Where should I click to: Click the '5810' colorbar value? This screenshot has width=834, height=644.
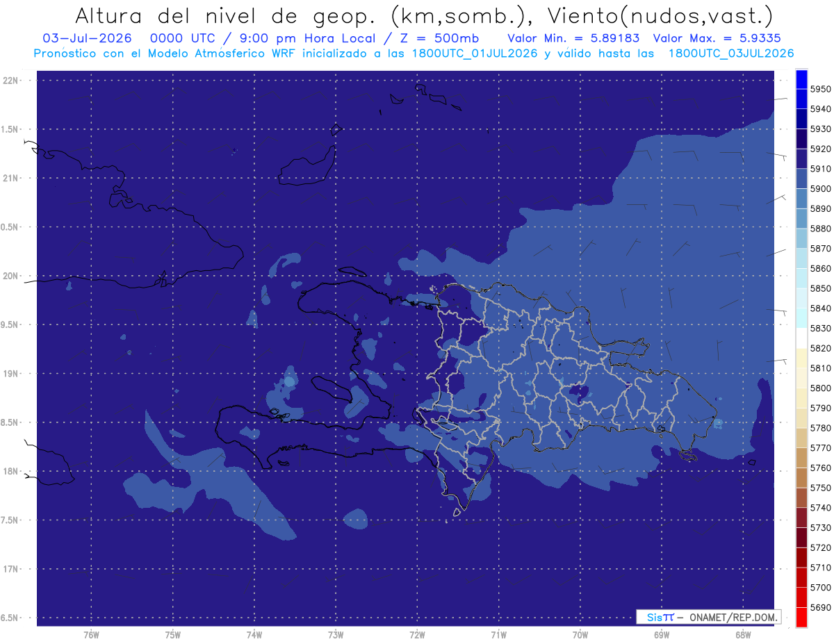point(821,368)
